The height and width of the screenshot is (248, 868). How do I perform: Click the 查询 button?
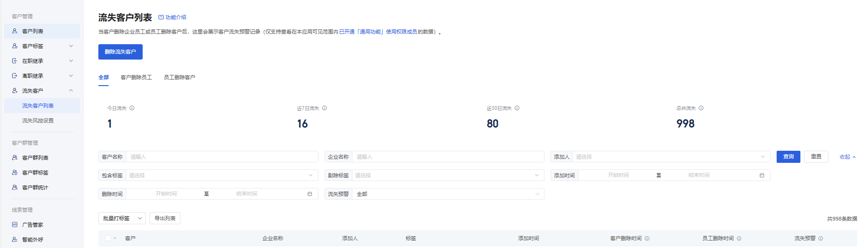pos(788,157)
